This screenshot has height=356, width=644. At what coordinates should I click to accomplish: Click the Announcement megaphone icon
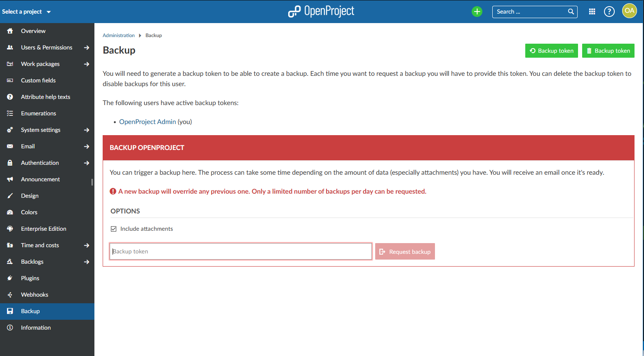[x=10, y=179]
